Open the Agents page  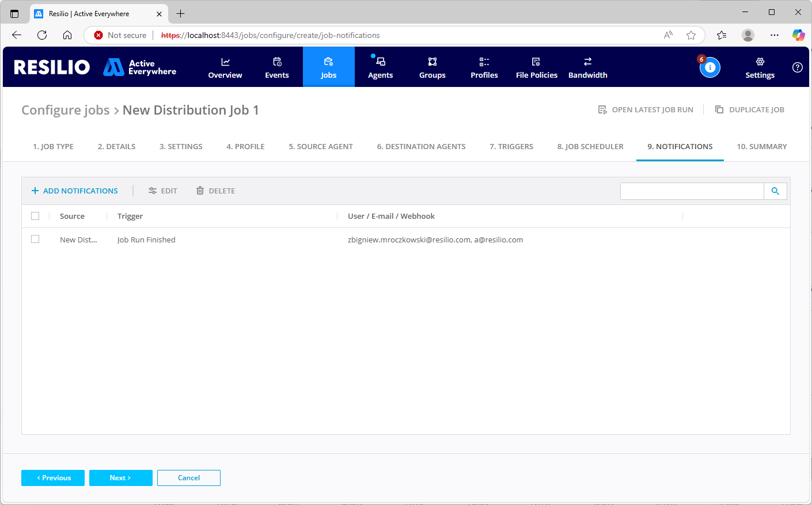[380, 67]
